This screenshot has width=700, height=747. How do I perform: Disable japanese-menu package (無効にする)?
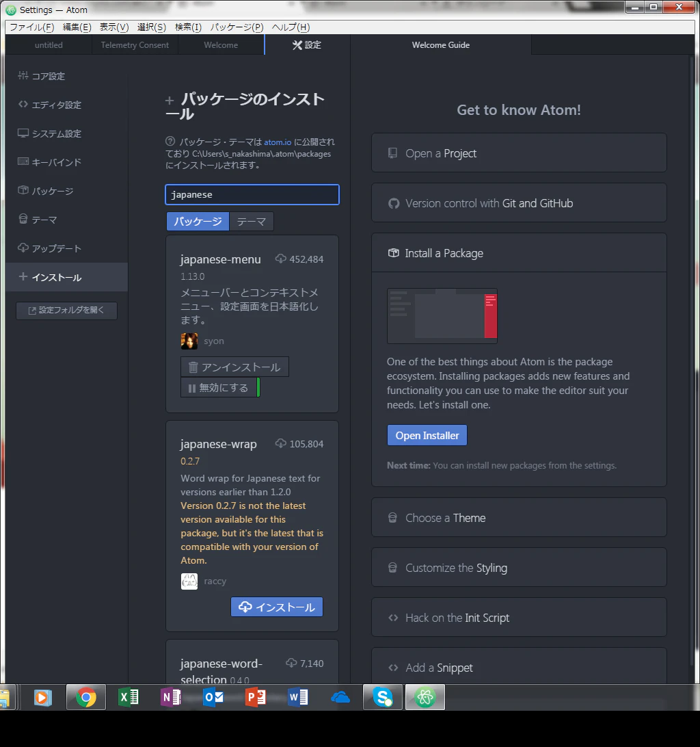pos(220,388)
